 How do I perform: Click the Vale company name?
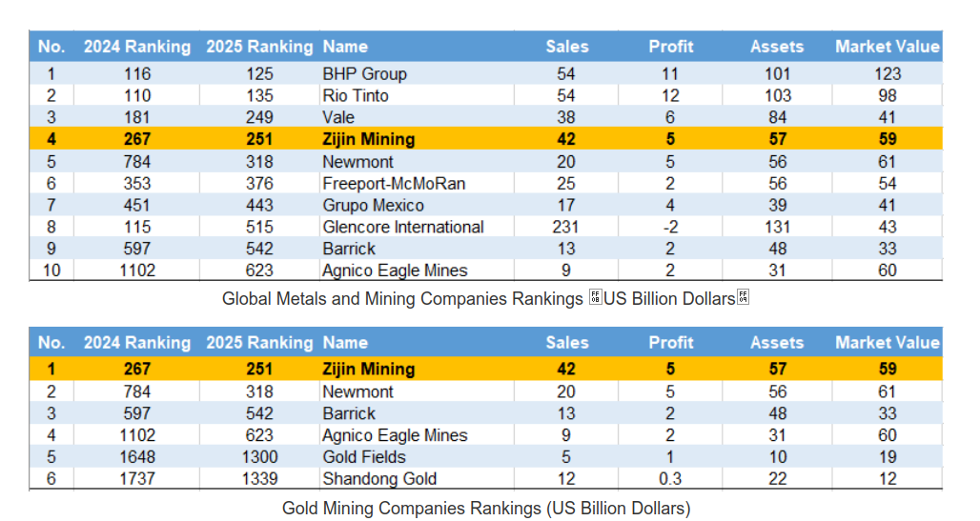click(338, 117)
